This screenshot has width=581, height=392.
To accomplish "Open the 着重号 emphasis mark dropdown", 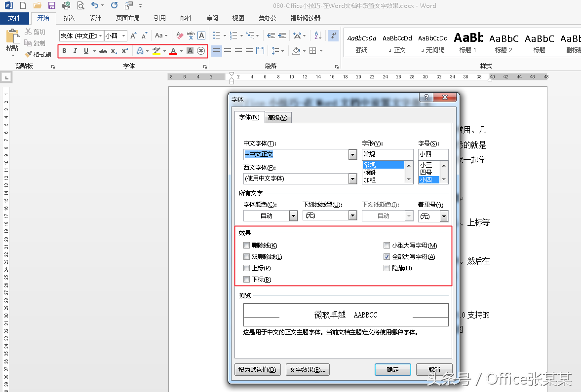I will pyautogui.click(x=444, y=216).
